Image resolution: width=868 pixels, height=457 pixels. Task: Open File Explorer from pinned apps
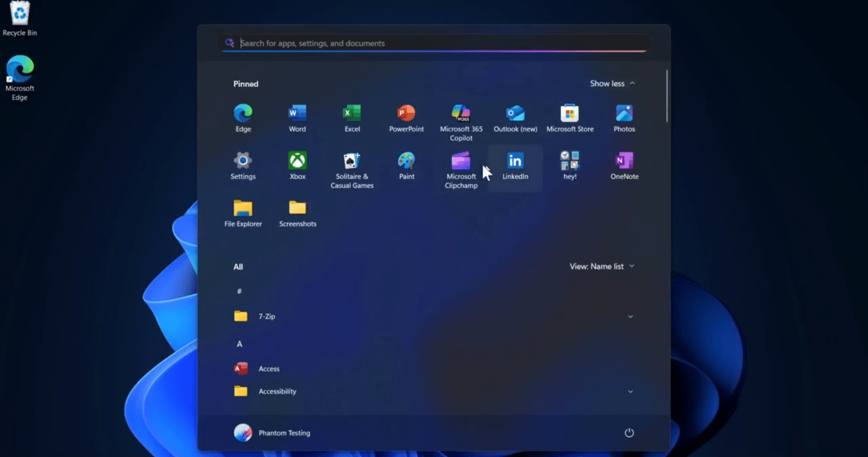[243, 213]
